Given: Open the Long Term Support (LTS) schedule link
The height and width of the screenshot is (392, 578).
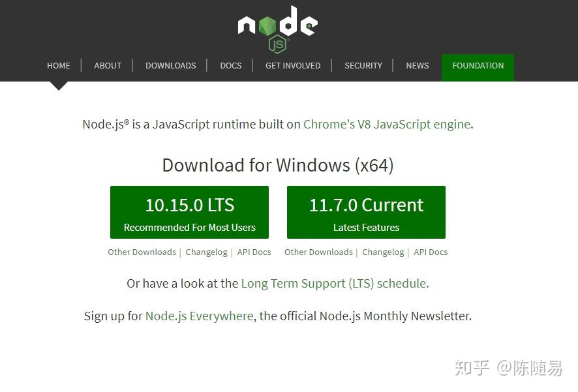Looking at the screenshot, I should tap(335, 284).
